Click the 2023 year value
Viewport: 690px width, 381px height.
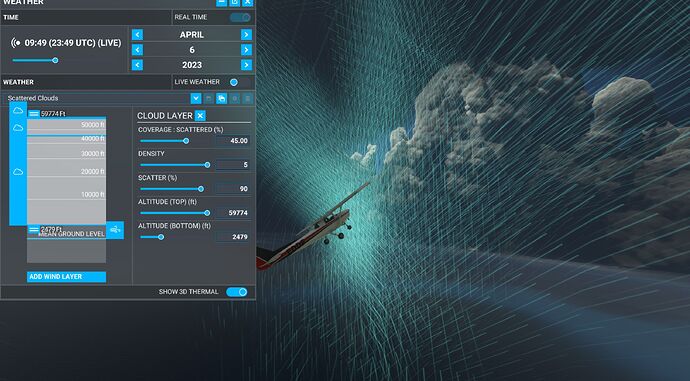[192, 65]
